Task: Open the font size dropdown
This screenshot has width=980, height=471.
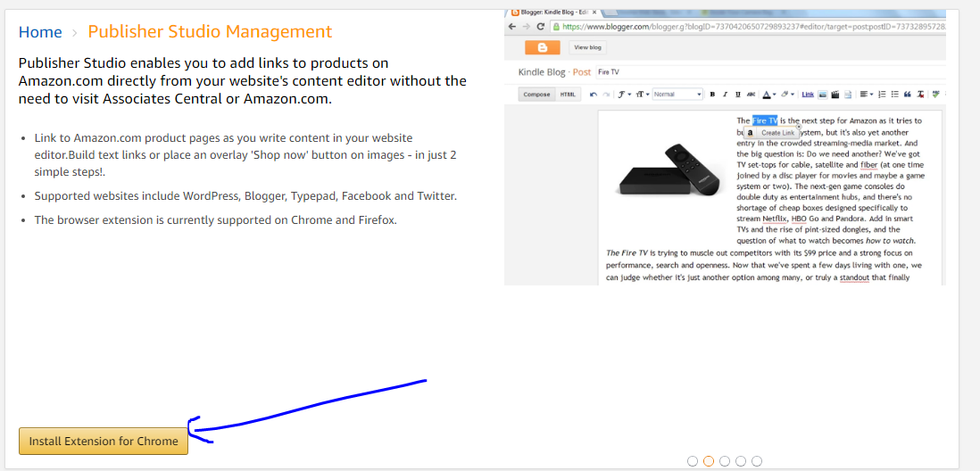Action: click(644, 95)
